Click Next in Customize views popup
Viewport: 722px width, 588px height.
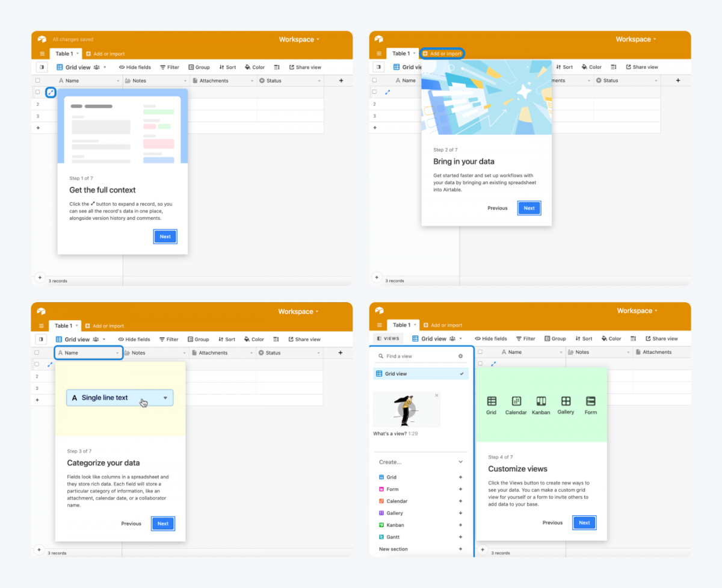click(584, 523)
